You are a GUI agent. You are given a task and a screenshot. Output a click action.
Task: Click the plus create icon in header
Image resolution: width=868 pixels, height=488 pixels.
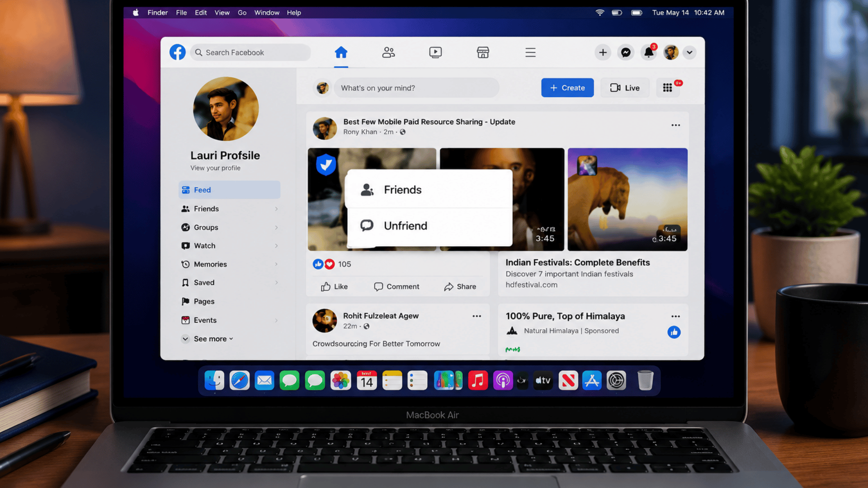(603, 52)
